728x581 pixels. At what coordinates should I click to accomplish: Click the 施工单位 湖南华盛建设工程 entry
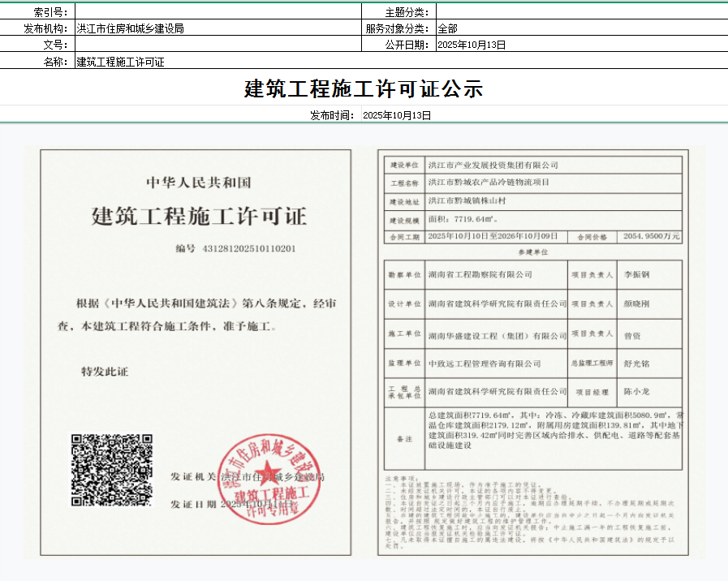pos(497,335)
